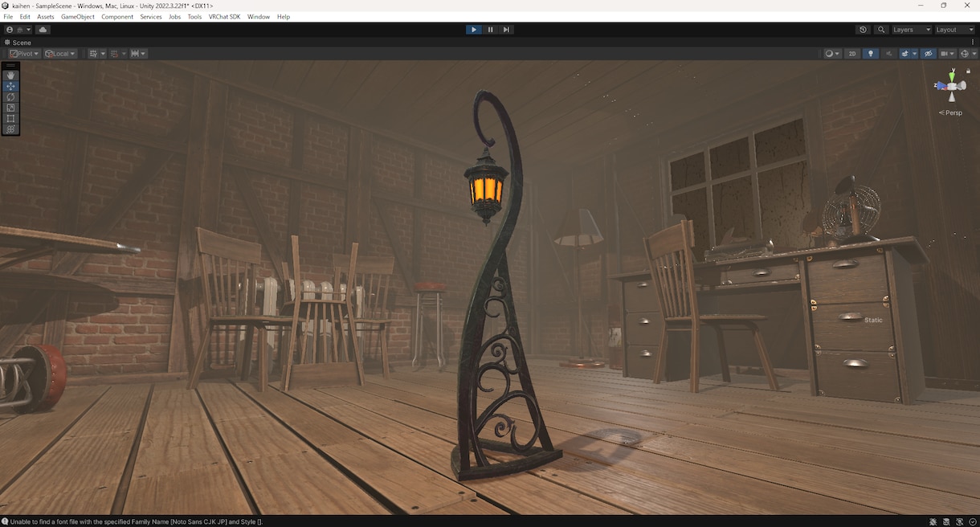Open the Layout dropdown

(x=954, y=30)
